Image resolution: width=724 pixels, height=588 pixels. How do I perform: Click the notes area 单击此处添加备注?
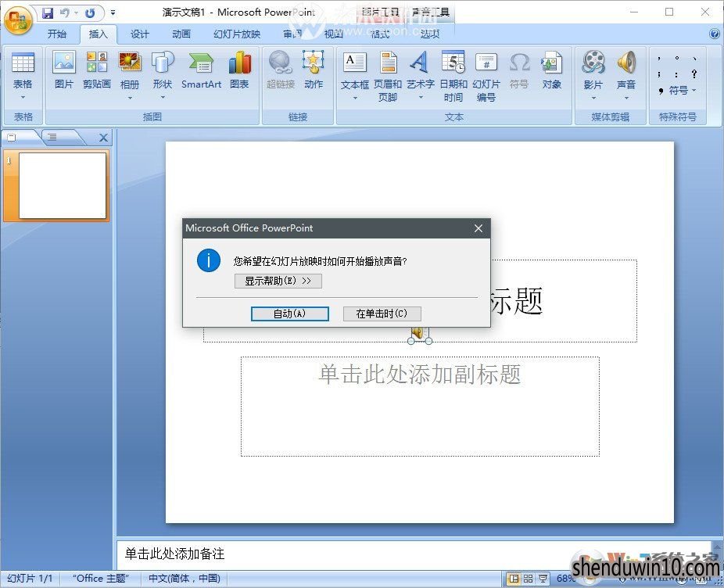click(174, 554)
